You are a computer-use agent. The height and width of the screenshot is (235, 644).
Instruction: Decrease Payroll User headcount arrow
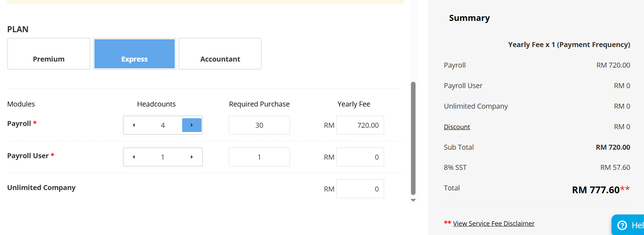pos(134,157)
